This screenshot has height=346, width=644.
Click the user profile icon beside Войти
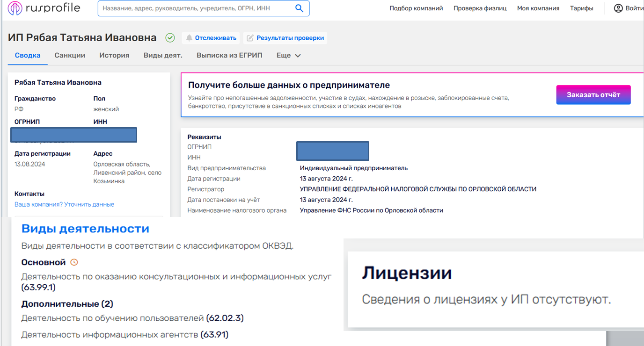618,8
